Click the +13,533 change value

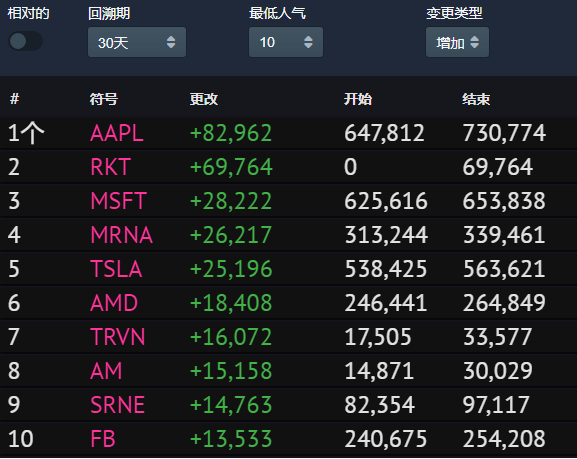(x=231, y=439)
